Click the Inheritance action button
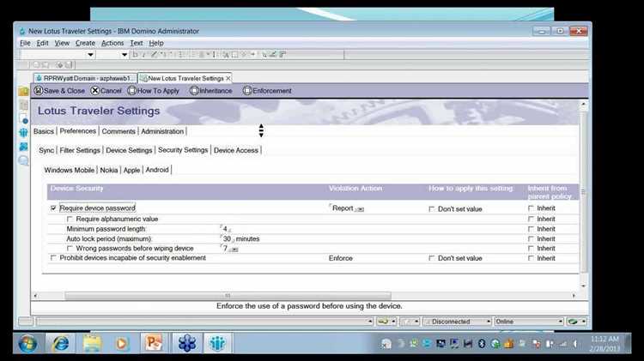 [211, 91]
